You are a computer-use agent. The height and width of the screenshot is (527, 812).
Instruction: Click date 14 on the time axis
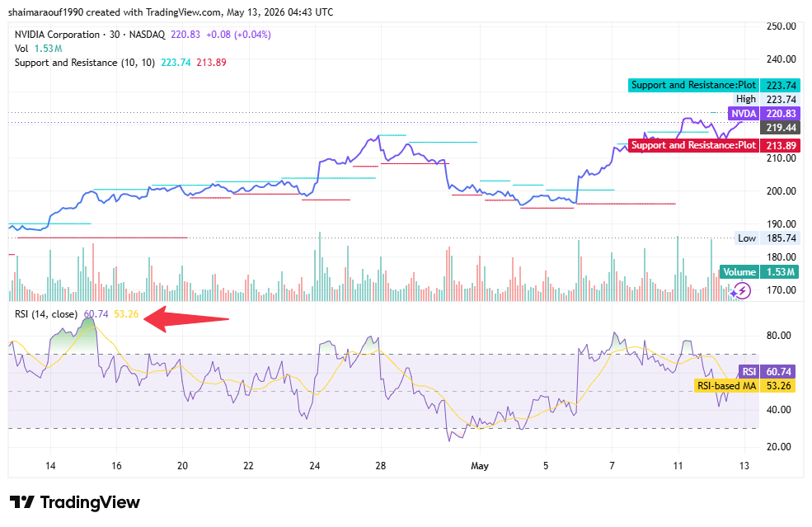coord(50,466)
